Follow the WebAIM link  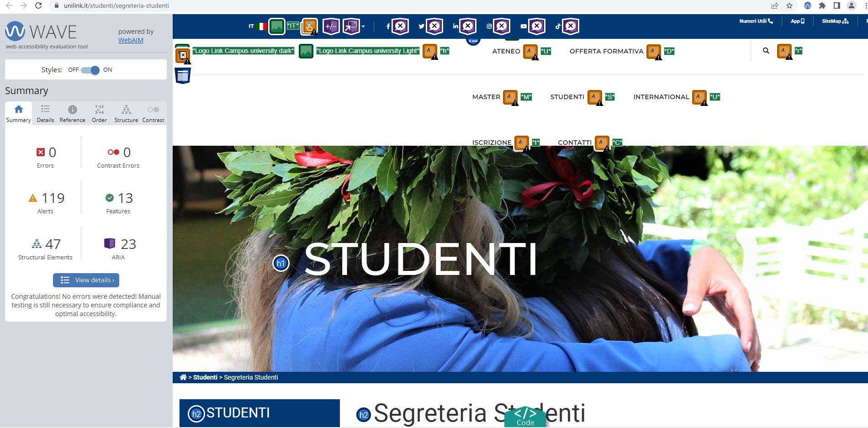131,40
